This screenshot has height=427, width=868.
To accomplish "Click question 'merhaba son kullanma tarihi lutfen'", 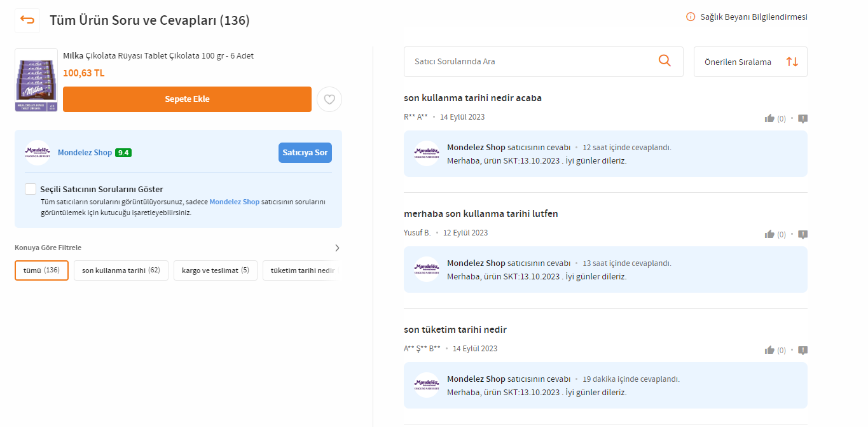I will point(481,214).
